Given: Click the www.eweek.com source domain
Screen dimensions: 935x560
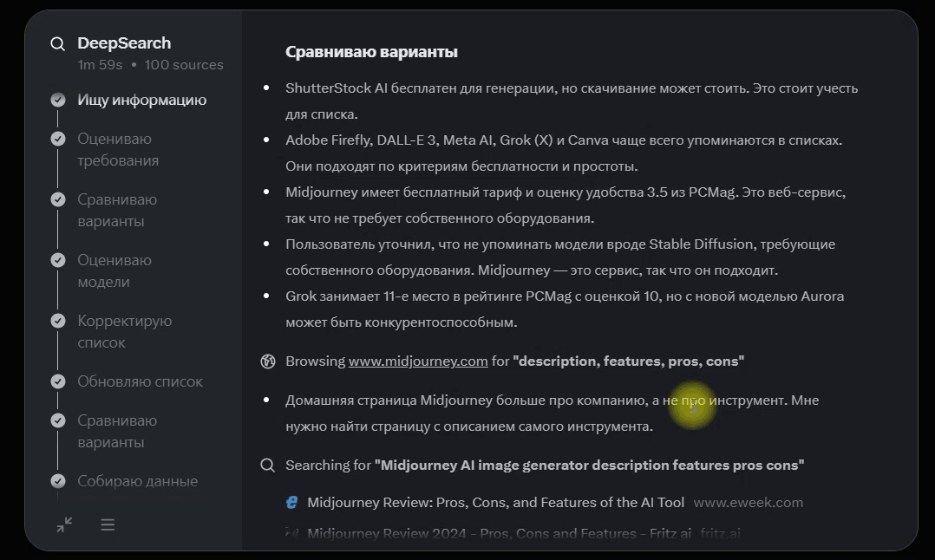Looking at the screenshot, I should pos(748,503).
